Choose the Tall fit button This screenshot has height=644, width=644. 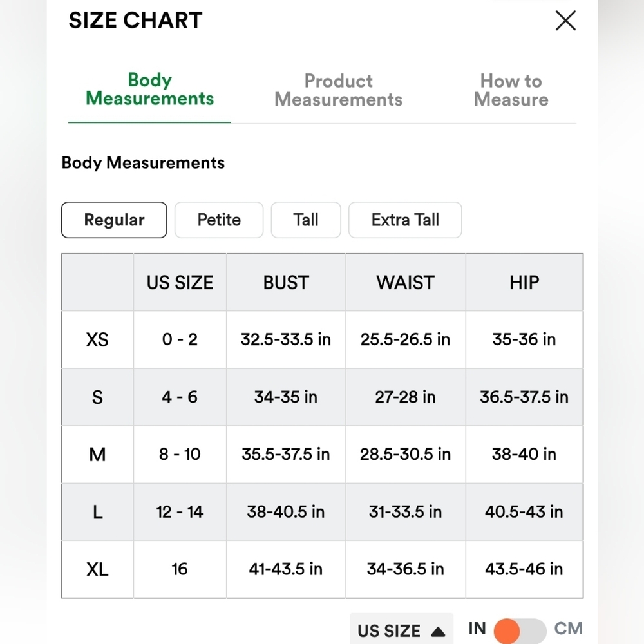click(x=306, y=220)
